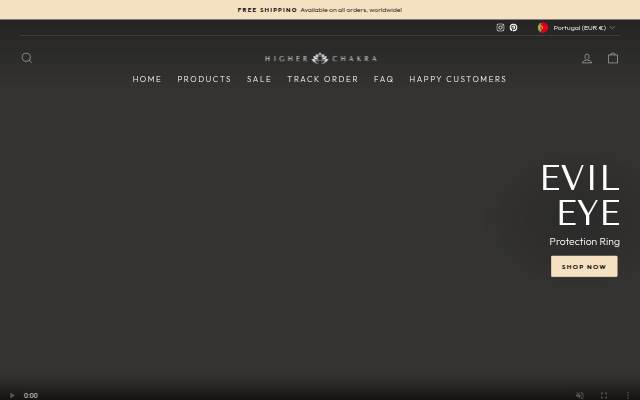Click the 0:00 video timestamp
This screenshot has width=640, height=400.
point(31,395)
